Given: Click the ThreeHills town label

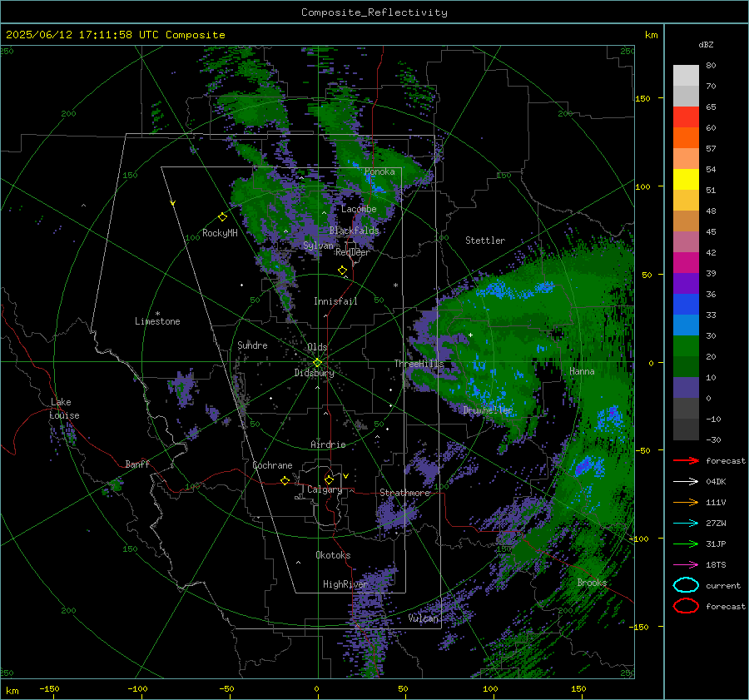Looking at the screenshot, I should click(419, 364).
